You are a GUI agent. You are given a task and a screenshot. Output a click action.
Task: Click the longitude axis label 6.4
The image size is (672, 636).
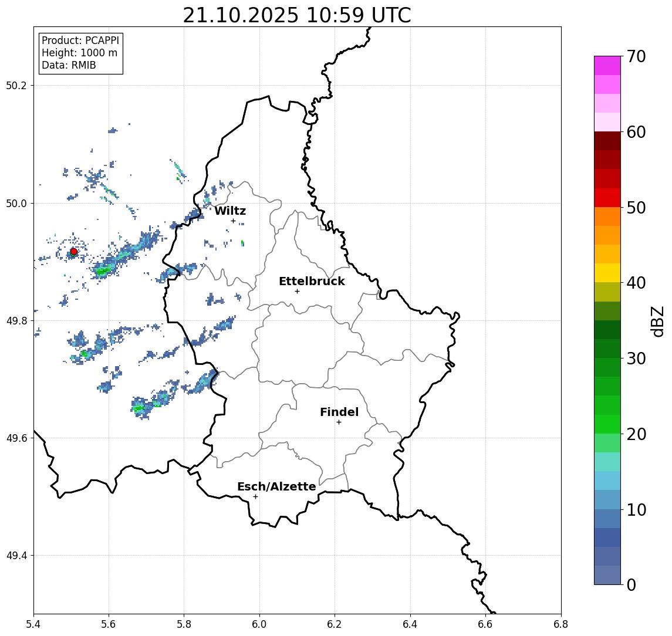(x=410, y=624)
